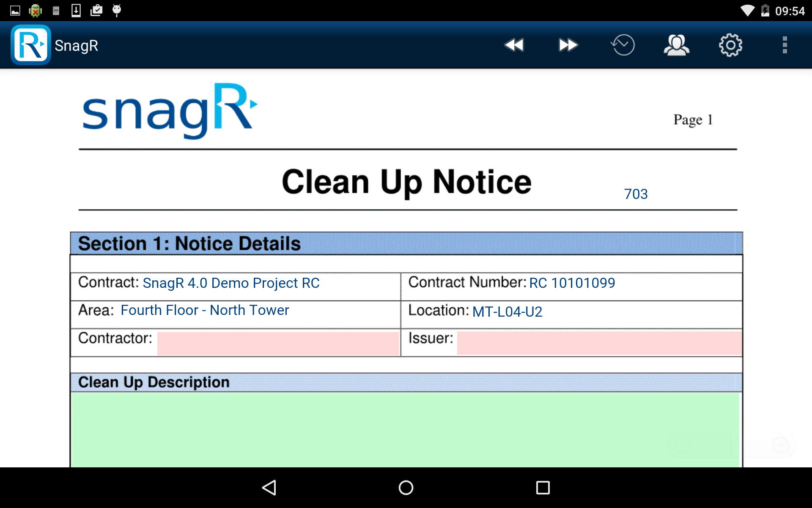Image resolution: width=812 pixels, height=508 pixels.
Task: Open the contacts panel
Action: point(677,44)
